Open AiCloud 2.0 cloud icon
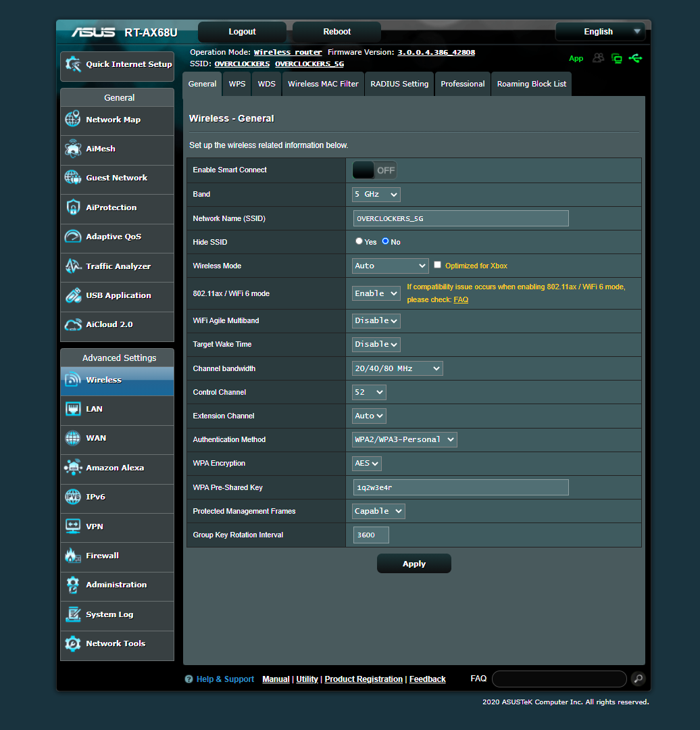The width and height of the screenshot is (700, 730). [x=73, y=324]
